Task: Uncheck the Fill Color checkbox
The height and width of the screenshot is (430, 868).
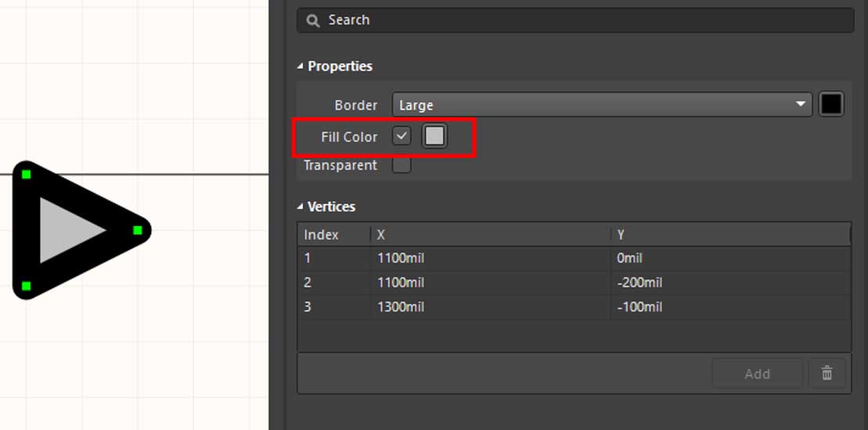Action: click(x=401, y=136)
